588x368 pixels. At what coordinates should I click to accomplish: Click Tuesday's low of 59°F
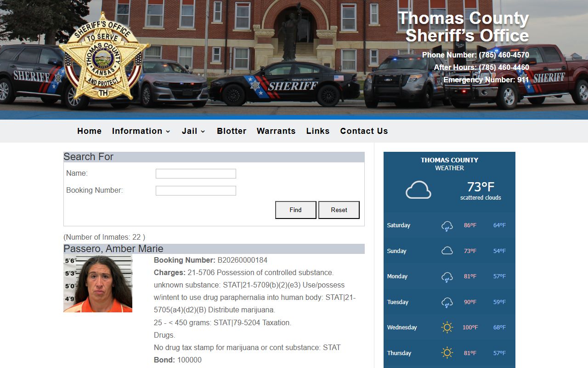tap(499, 302)
